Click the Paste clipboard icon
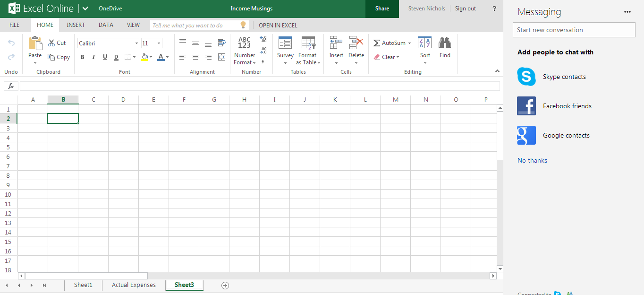644x295 pixels. tap(35, 43)
